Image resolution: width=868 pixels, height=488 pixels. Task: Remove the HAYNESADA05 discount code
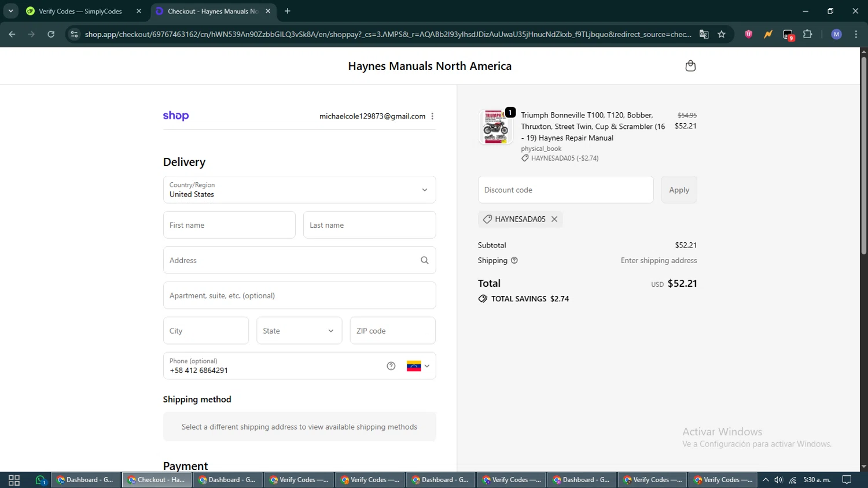pos(554,219)
